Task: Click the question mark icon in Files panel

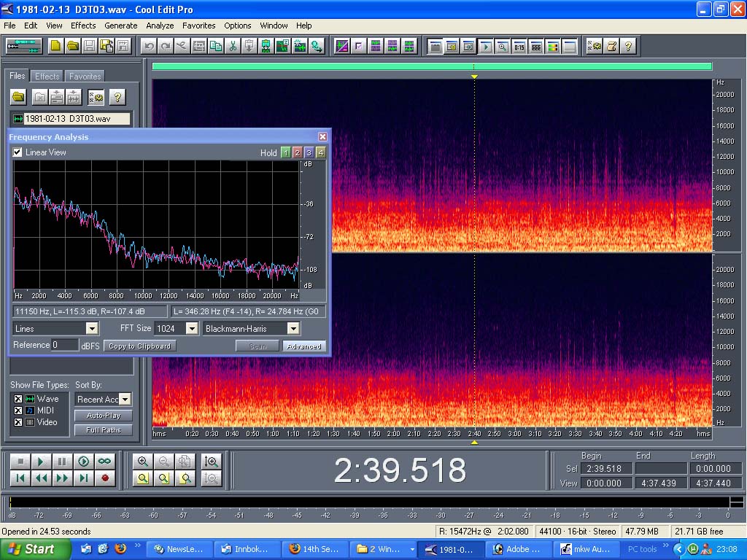Action: click(x=117, y=97)
